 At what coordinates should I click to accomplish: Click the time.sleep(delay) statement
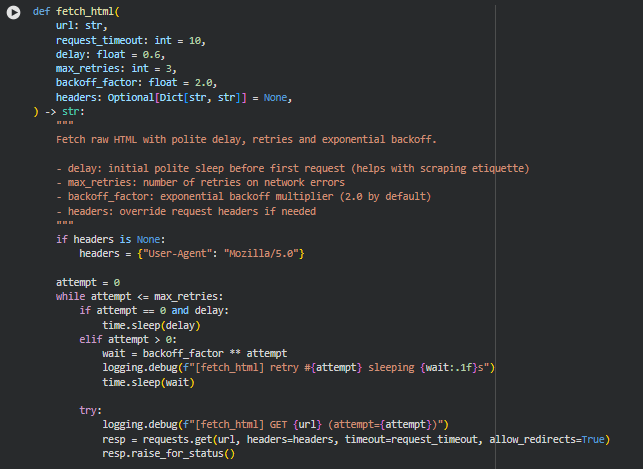point(151,325)
